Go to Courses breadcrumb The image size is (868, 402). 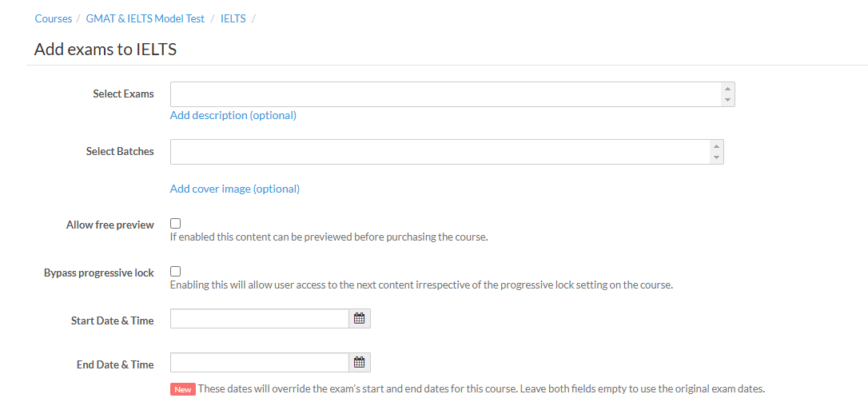54,18
